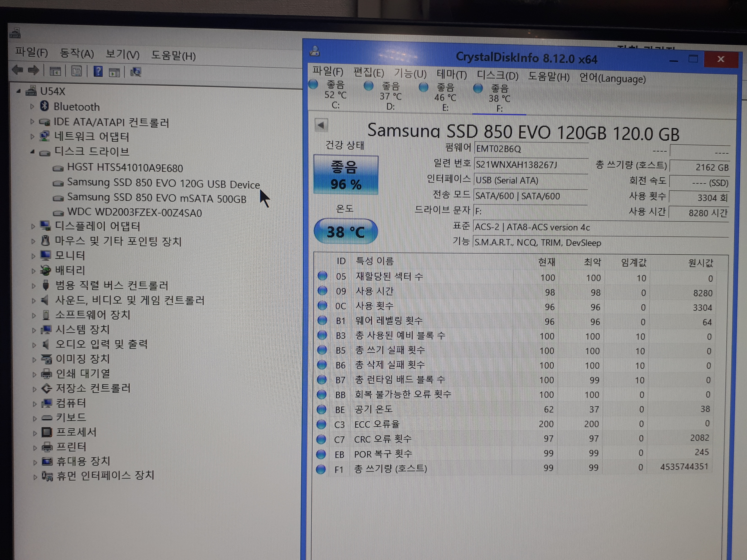747x560 pixels.
Task: Click the interface field USB (Serial ATA)
Action: [x=531, y=180]
